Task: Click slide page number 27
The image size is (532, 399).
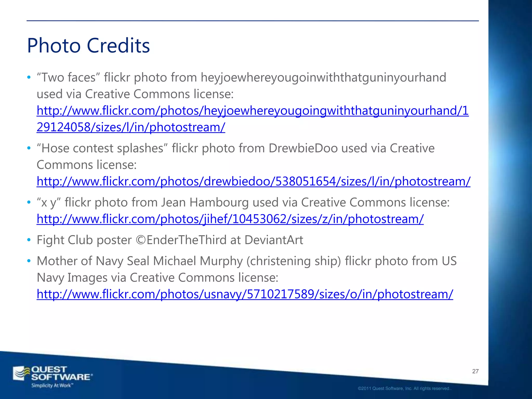Action: [x=475, y=371]
